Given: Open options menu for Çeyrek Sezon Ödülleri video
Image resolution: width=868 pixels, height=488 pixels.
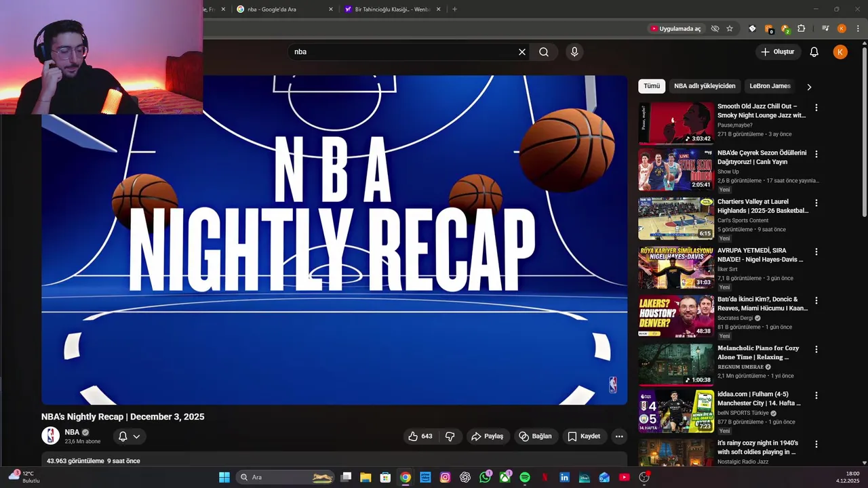Looking at the screenshot, I should (x=816, y=155).
